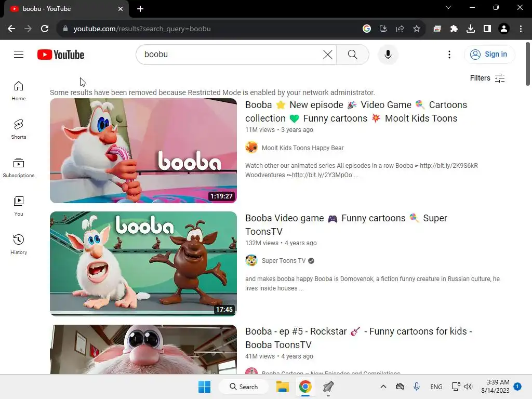
Task: Start voice search with the microphone
Action: 388,54
